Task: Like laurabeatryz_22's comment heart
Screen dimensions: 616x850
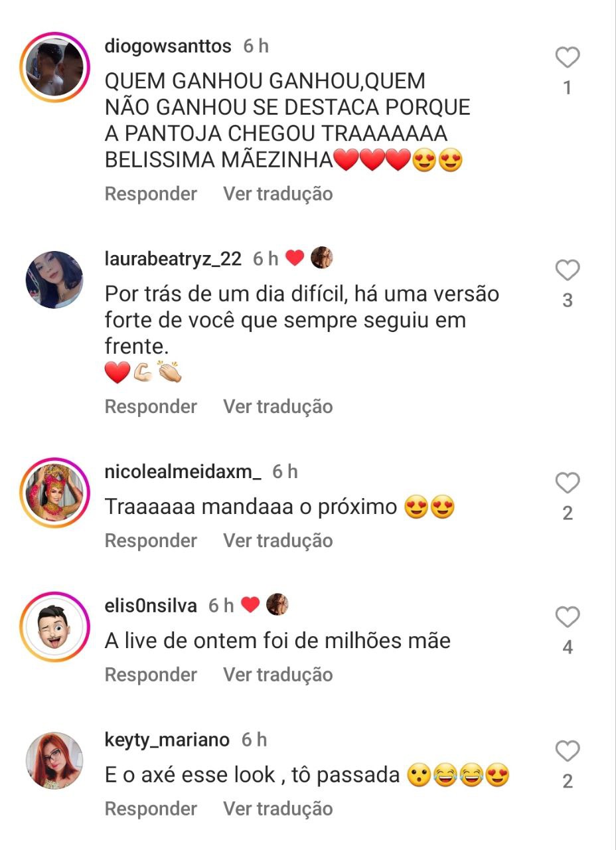Action: pyautogui.click(x=567, y=270)
